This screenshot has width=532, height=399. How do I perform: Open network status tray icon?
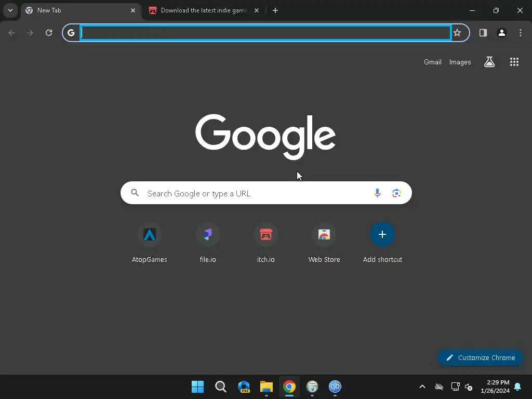point(455,387)
